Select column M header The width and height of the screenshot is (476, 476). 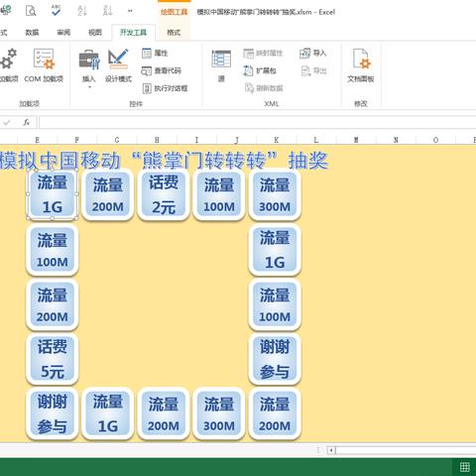click(356, 140)
